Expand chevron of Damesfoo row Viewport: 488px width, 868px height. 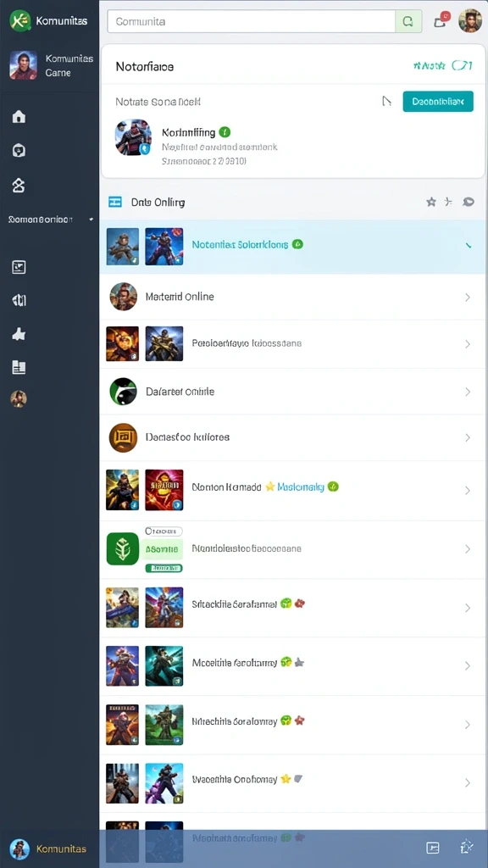468,438
